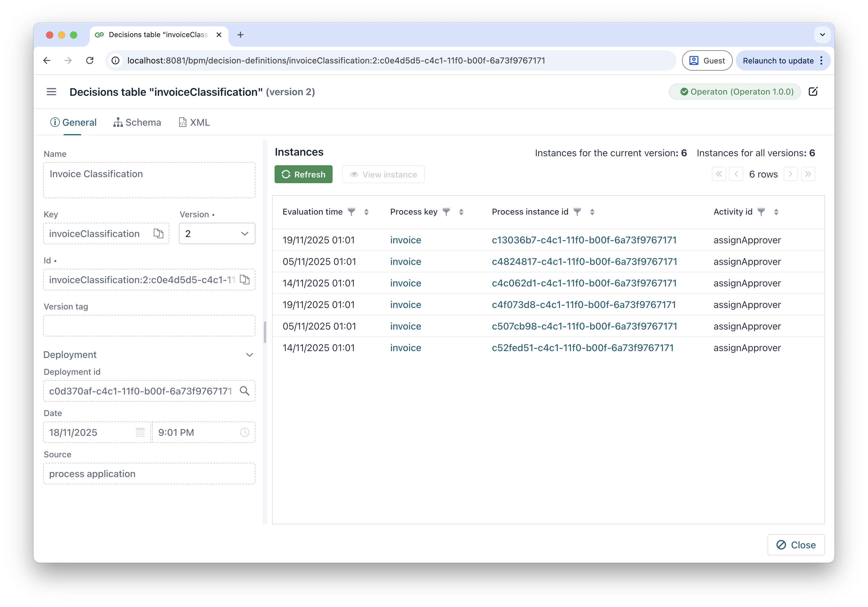Collapse the Deployment section
Image resolution: width=868 pixels, height=607 pixels.
[x=249, y=355]
